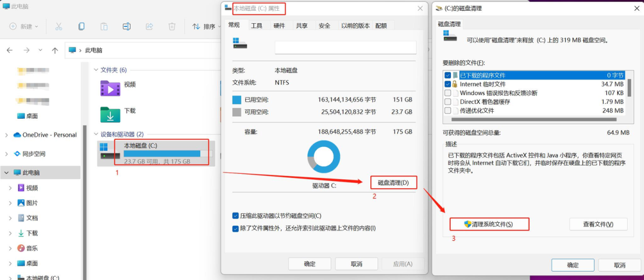Click the Share icon in Explorer toolbar
644x280 pixels.
coord(149,26)
